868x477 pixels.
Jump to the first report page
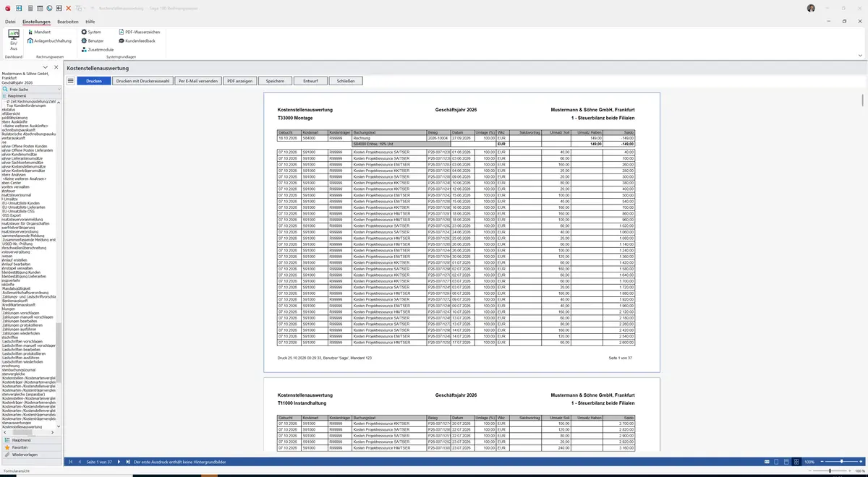[71, 462]
